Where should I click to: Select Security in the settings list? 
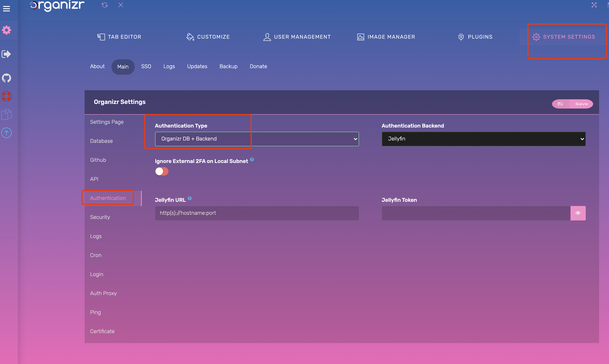[100, 217]
